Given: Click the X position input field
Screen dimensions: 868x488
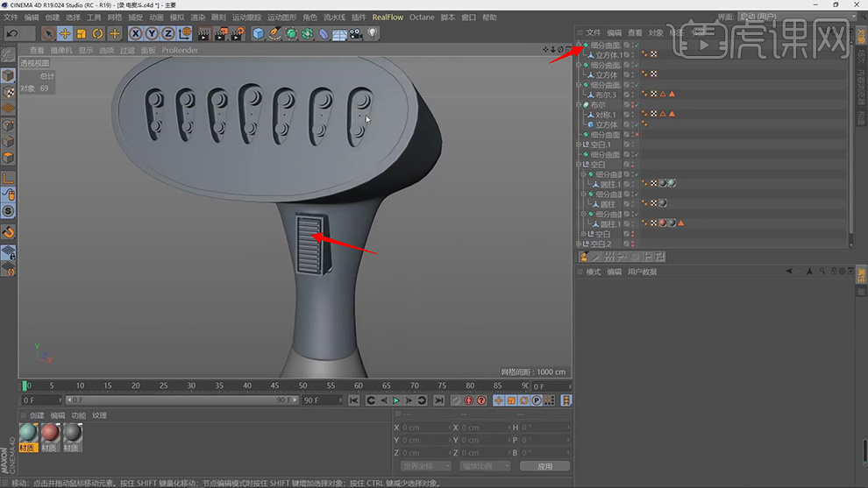Looking at the screenshot, I should [425, 428].
